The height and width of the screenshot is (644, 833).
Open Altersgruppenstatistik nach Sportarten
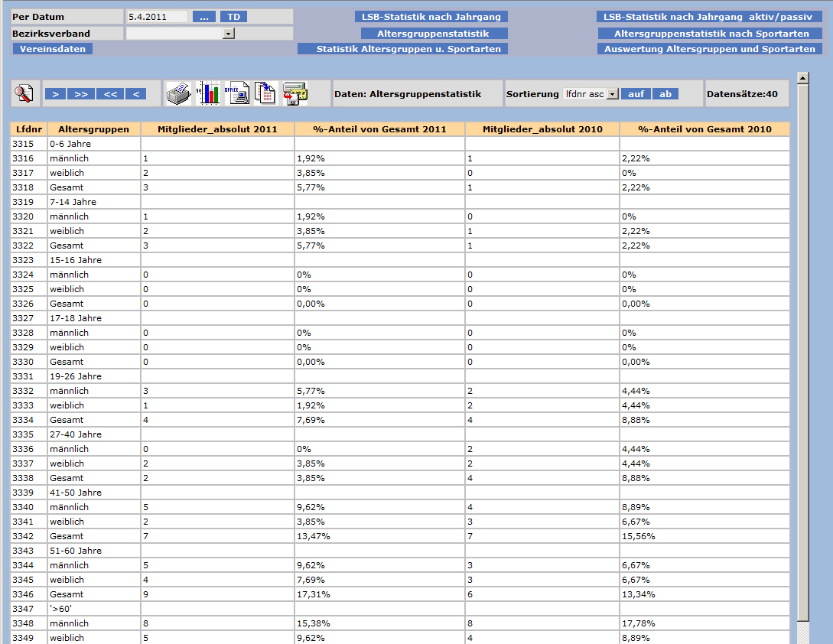click(711, 34)
